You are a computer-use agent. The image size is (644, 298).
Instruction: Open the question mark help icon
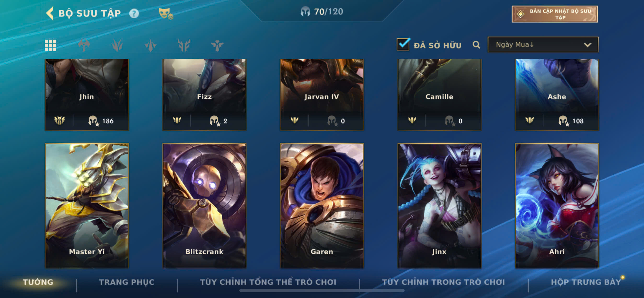[134, 13]
